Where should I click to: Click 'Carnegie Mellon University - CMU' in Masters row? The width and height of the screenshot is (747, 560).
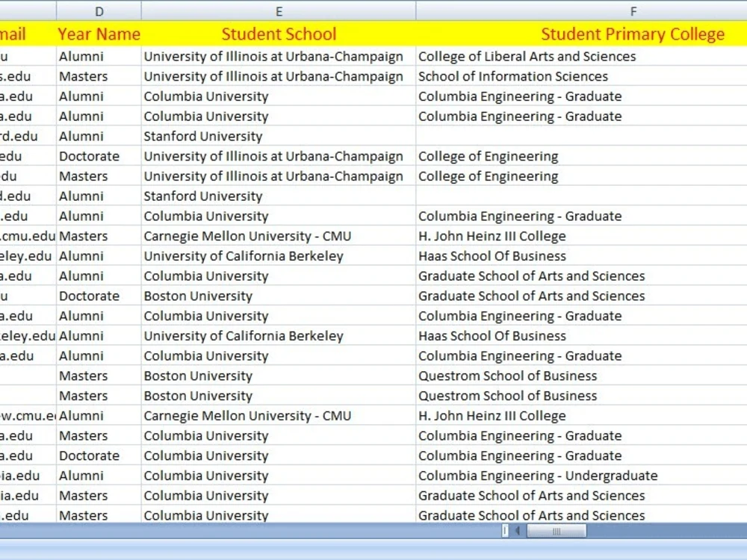click(x=279, y=236)
